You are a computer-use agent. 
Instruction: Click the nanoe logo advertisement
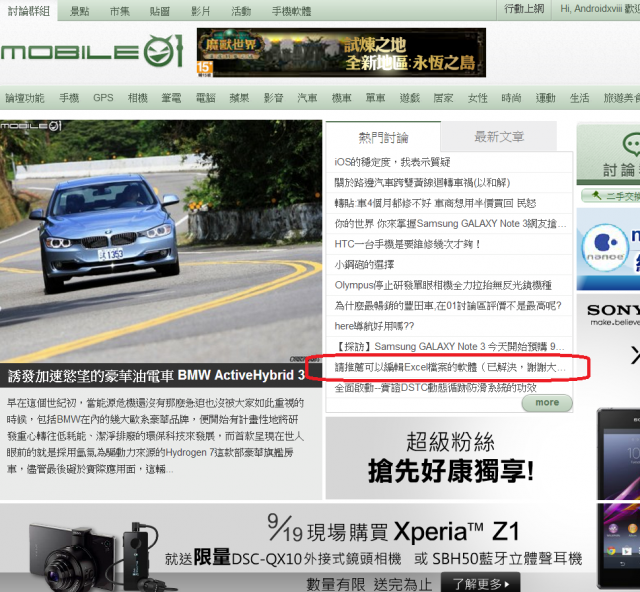click(605, 247)
